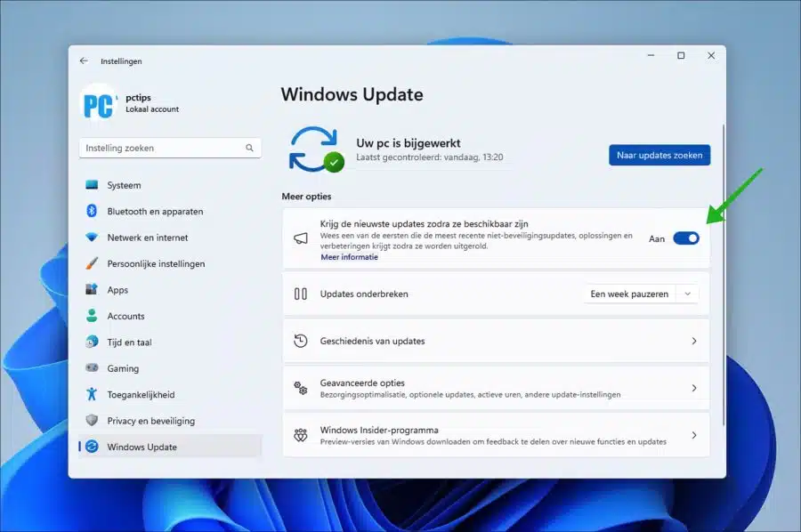This screenshot has height=532, width=801.
Task: Click the Windows Insider hearts icon
Action: point(301,435)
